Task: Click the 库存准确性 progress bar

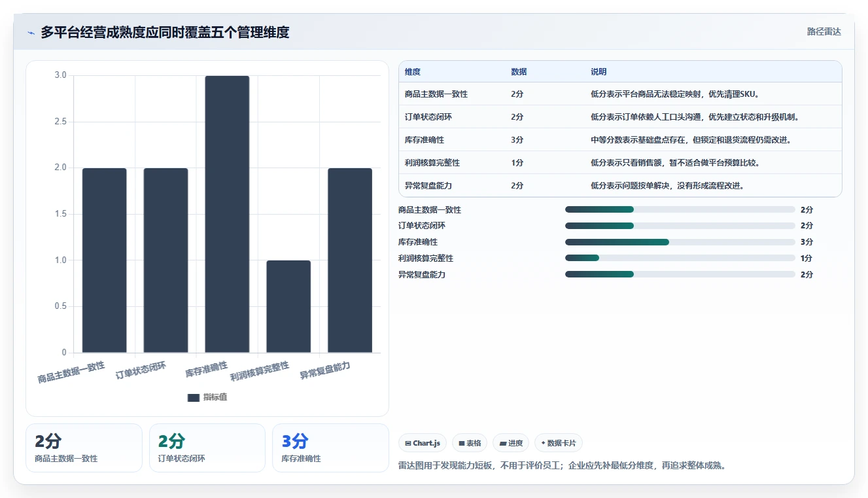Action: (x=680, y=242)
